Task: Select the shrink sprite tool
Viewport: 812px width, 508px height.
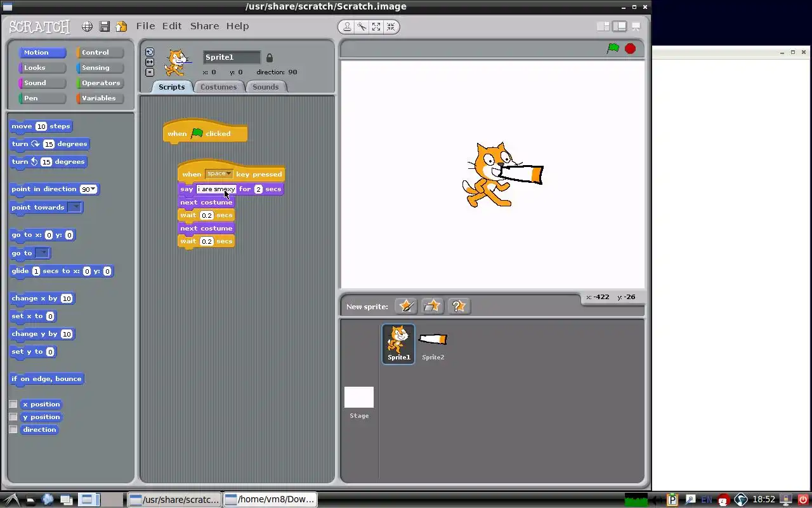Action: click(391, 27)
